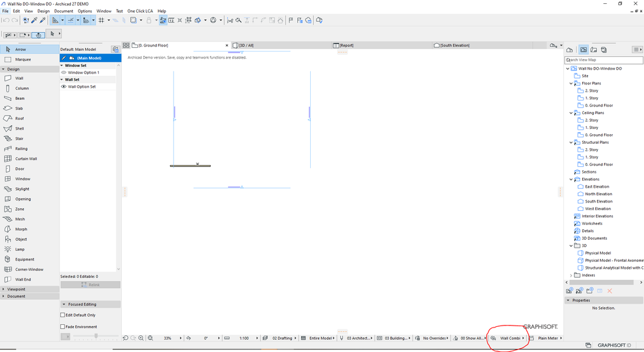Click the eyedropper pick up parameters icon

coord(35,20)
